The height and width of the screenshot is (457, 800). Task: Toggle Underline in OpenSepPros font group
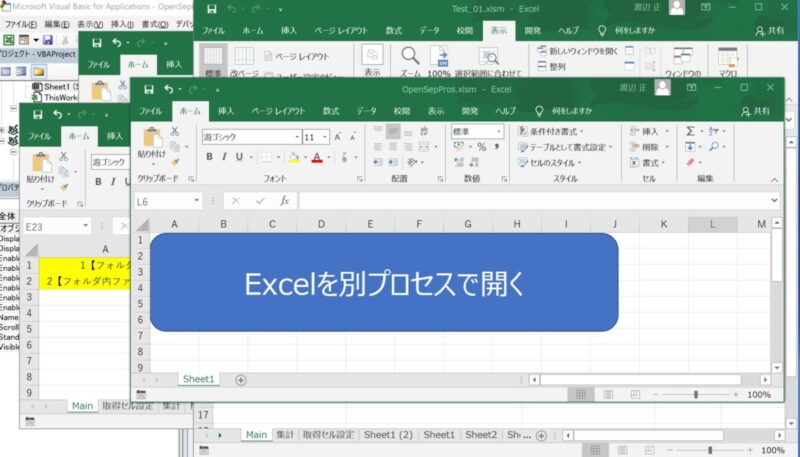click(239, 157)
